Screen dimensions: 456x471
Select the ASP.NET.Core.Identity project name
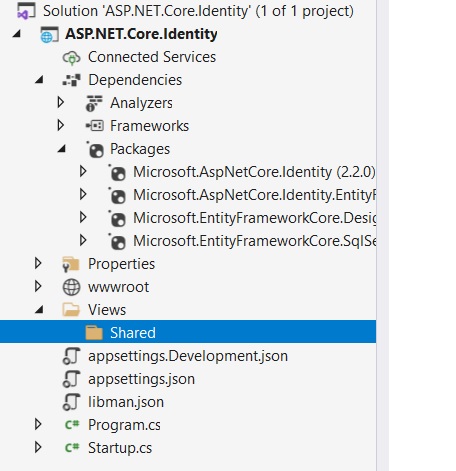[141, 34]
